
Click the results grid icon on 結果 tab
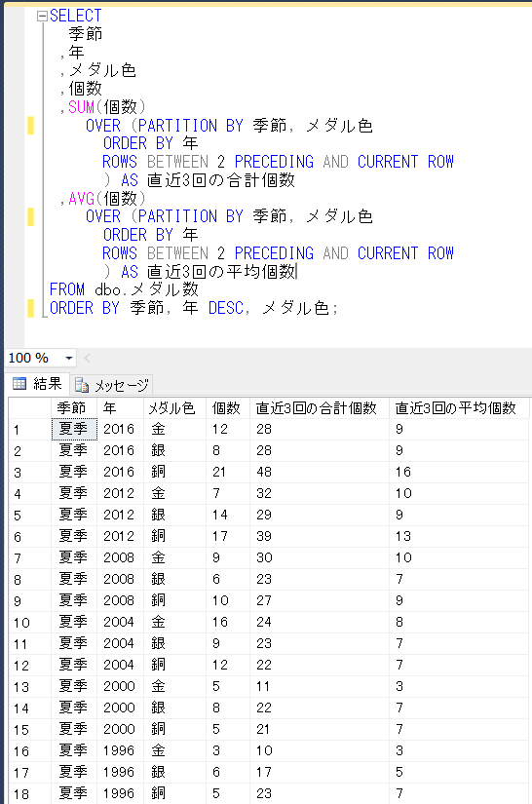tap(19, 384)
